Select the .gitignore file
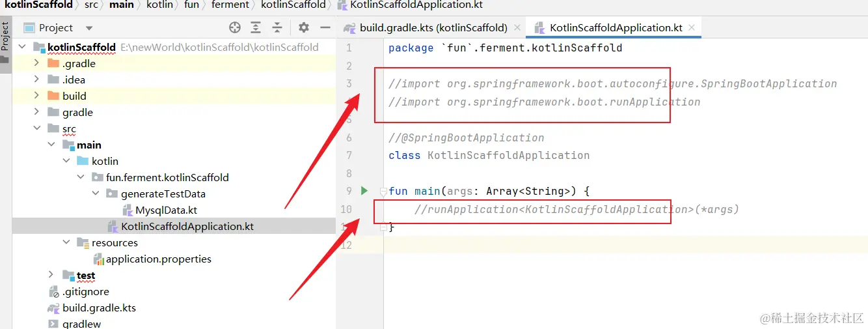Viewport: 868px width, 329px height. (86, 291)
